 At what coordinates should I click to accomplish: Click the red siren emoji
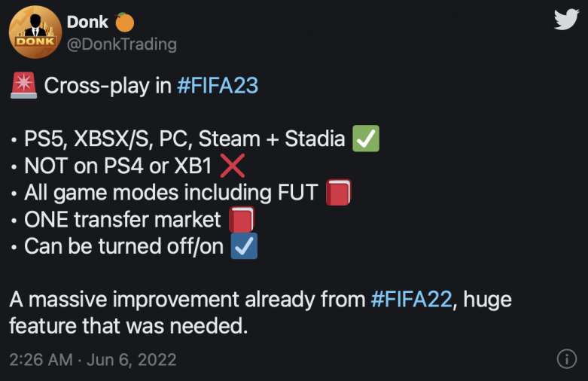[x=23, y=85]
